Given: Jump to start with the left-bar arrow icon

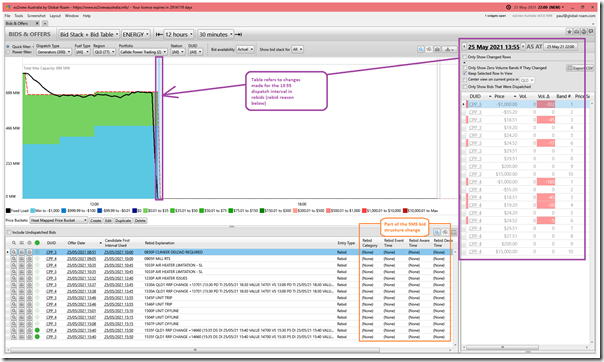Looking at the screenshot, I should (x=159, y=34).
